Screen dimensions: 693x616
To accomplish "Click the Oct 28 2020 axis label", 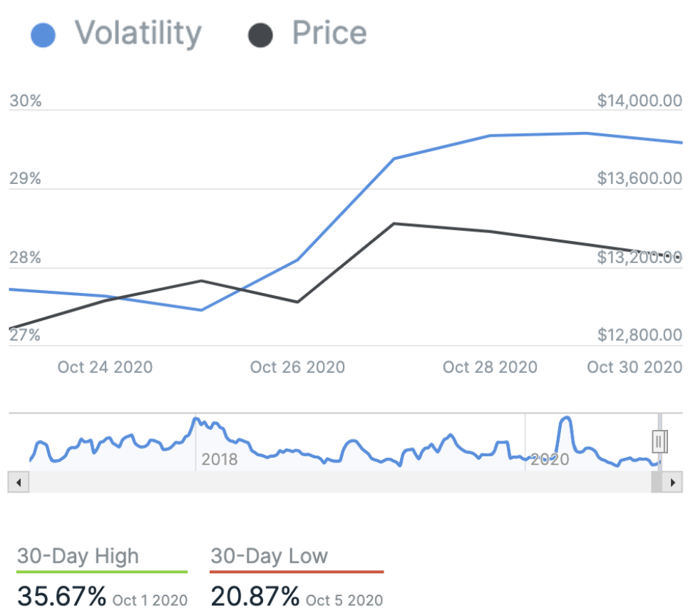I will [490, 367].
